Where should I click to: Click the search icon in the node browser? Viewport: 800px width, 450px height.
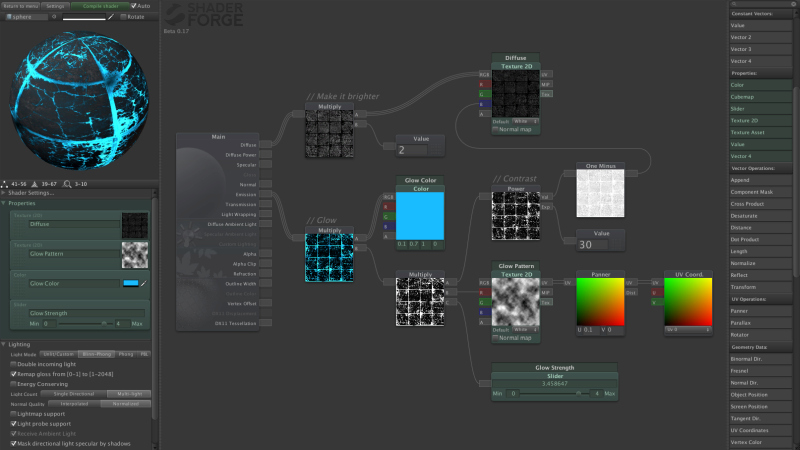[x=735, y=5]
